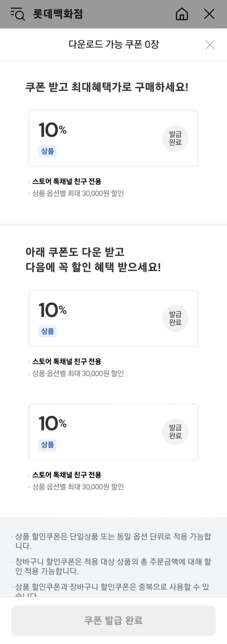Dismiss the 다운로드 가능 쿠폰 popup X
The image size is (227, 644).
[210, 45]
